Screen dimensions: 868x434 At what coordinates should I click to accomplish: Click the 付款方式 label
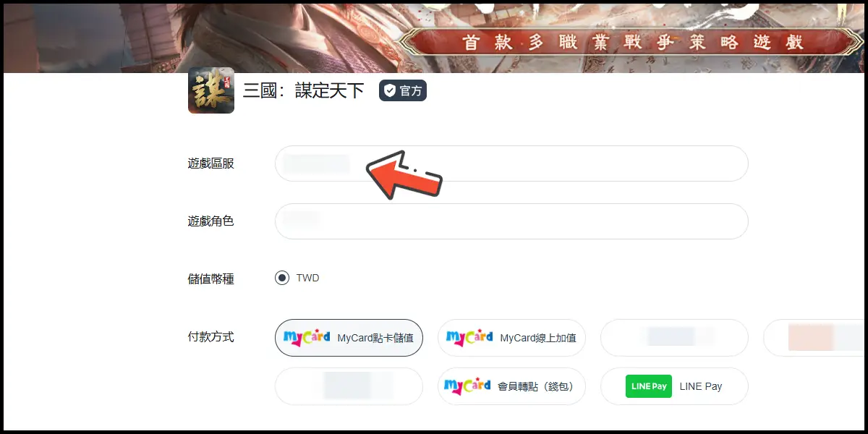pos(210,337)
